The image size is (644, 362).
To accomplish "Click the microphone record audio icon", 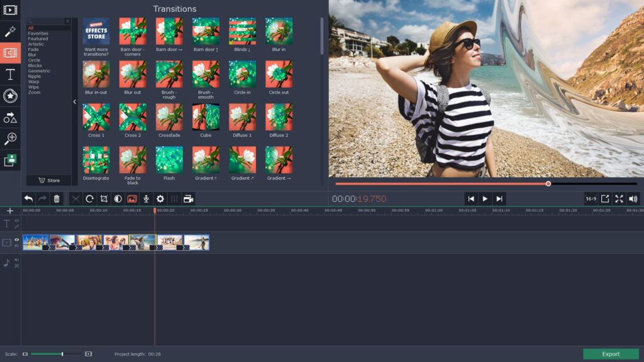I will 146,199.
